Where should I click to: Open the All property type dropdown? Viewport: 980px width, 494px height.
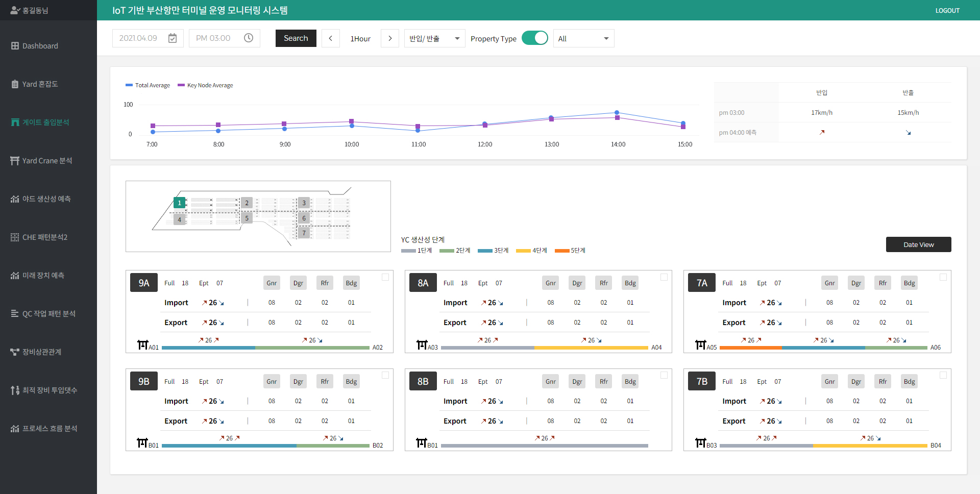tap(583, 38)
